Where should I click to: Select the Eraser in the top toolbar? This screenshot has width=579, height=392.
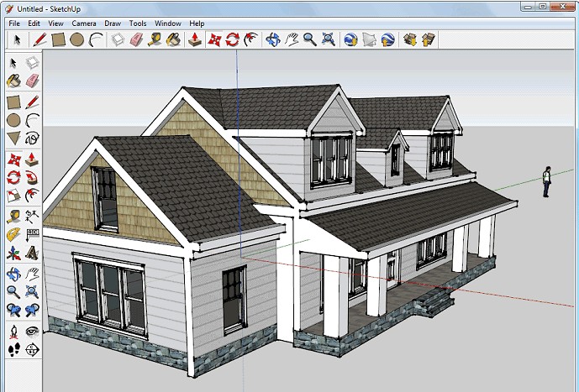pos(136,39)
